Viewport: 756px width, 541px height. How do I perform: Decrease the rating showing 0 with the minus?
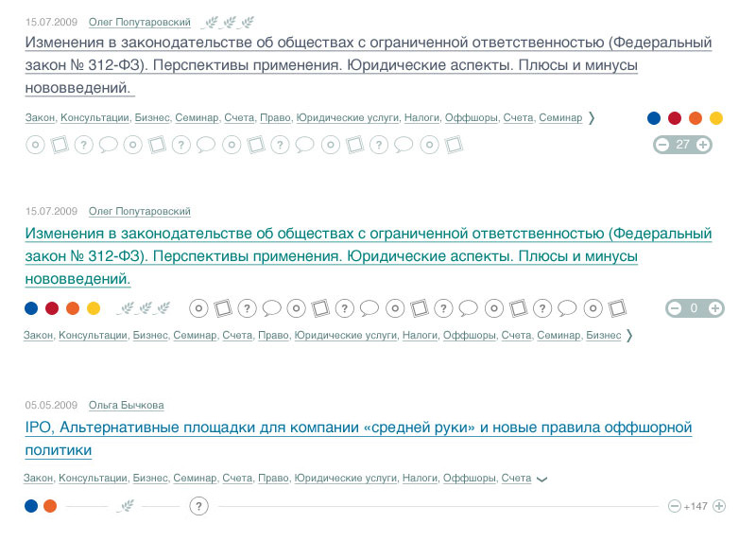675,308
